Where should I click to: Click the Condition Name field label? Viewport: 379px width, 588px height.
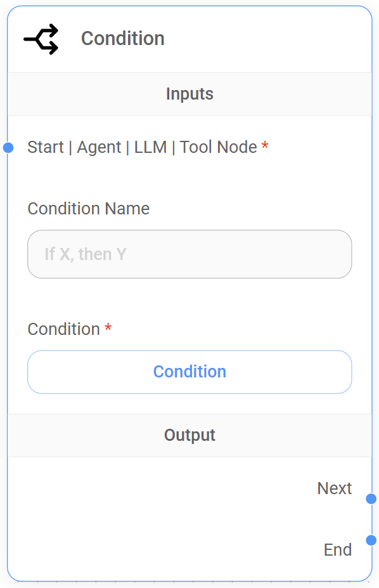(89, 209)
